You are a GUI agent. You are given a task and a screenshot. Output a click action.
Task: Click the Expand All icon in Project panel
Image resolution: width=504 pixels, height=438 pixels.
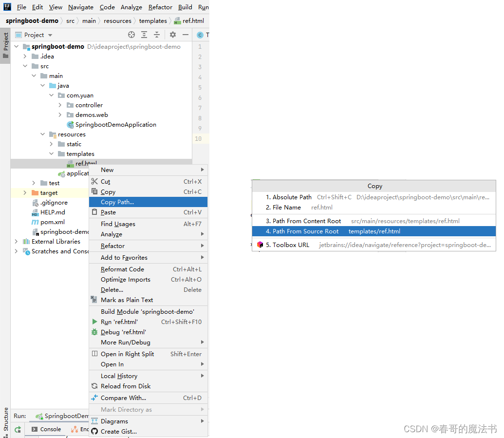coord(144,35)
